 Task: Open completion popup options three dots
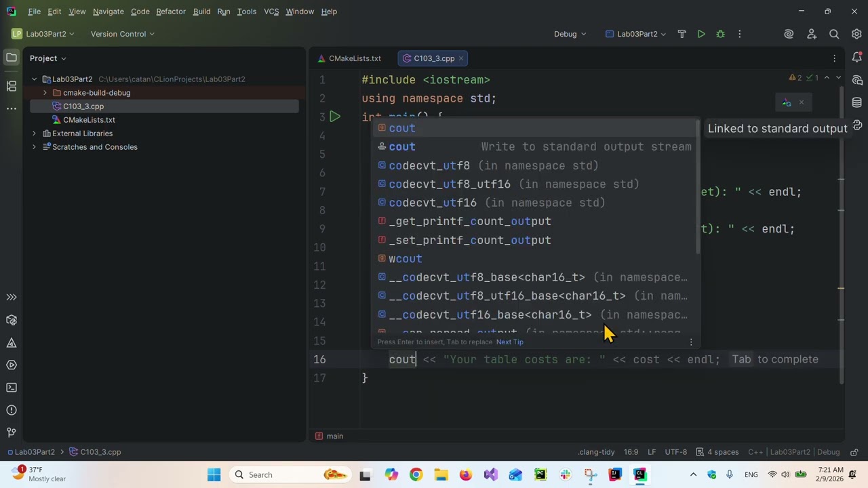691,342
